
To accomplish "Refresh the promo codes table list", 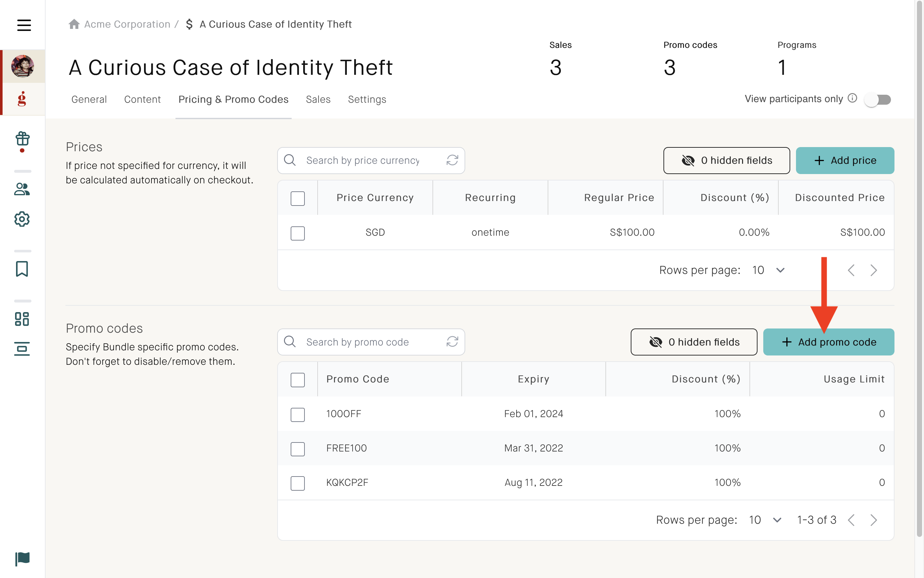I will pyautogui.click(x=452, y=342).
